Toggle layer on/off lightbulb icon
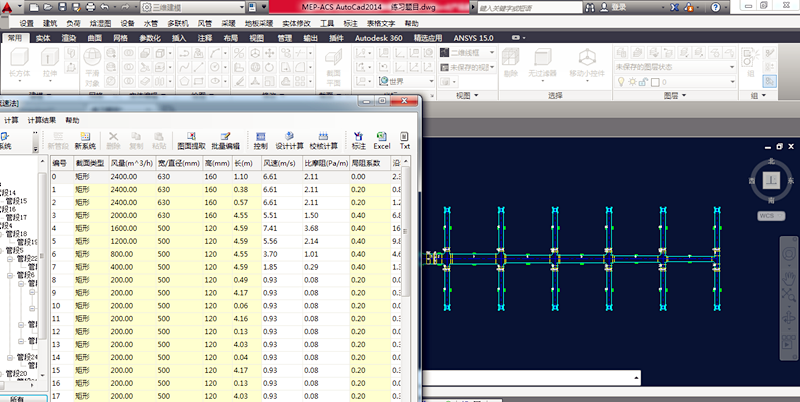This screenshot has height=402, width=800. tap(621, 82)
